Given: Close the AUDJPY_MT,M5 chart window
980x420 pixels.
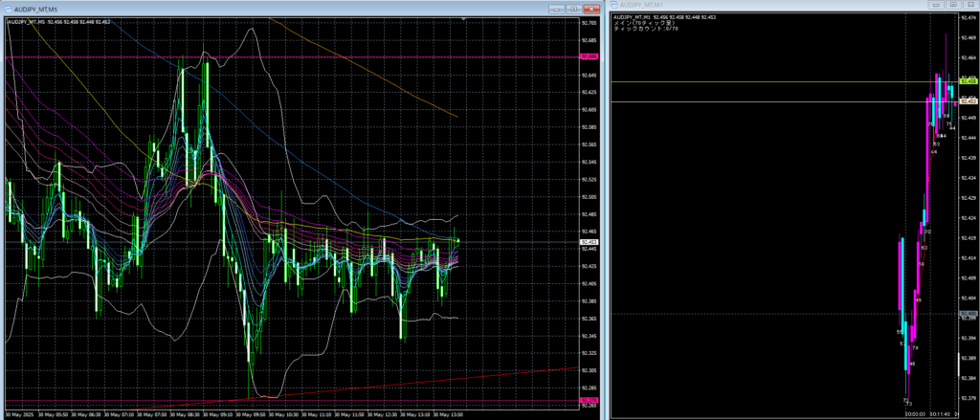Looking at the screenshot, I should click(590, 9).
